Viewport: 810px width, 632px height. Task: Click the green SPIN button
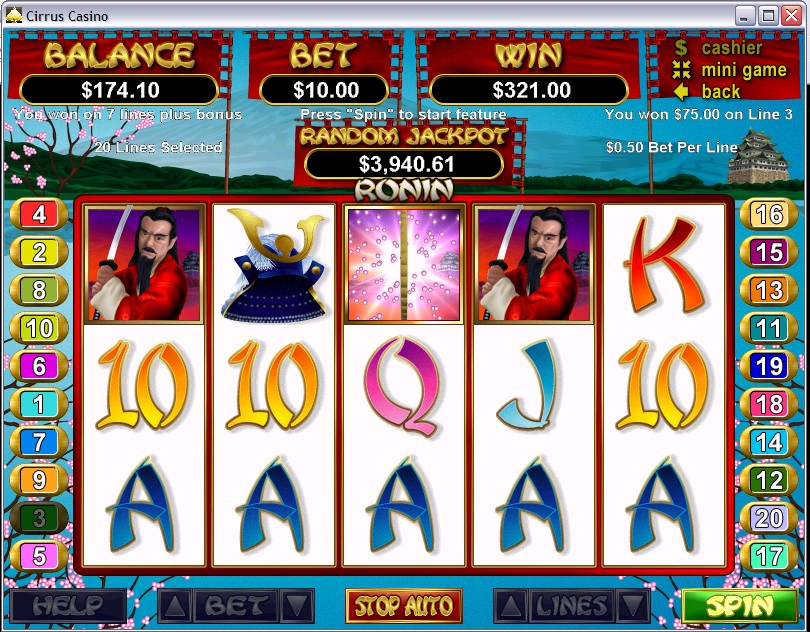click(740, 605)
